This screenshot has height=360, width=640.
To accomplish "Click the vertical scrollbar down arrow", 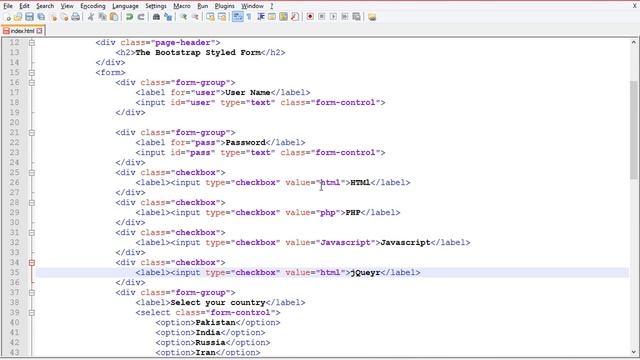I will coord(633,352).
